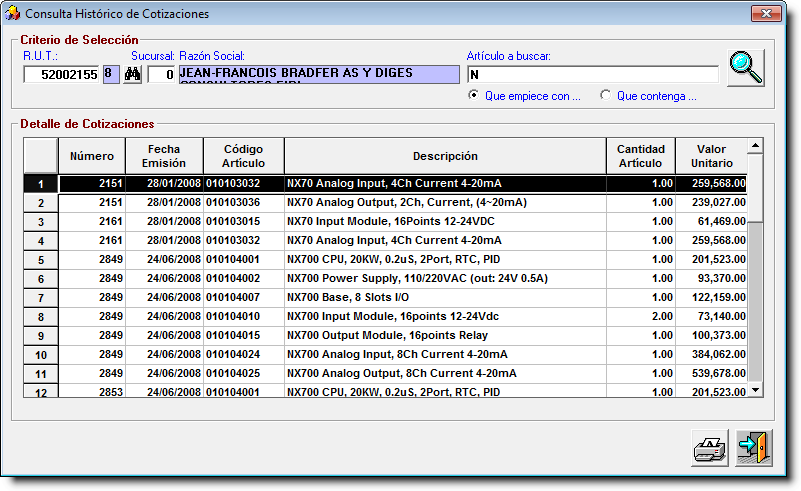
Task: Click the binoculars lookup icon beside R.U.T.
Action: pyautogui.click(x=132, y=75)
